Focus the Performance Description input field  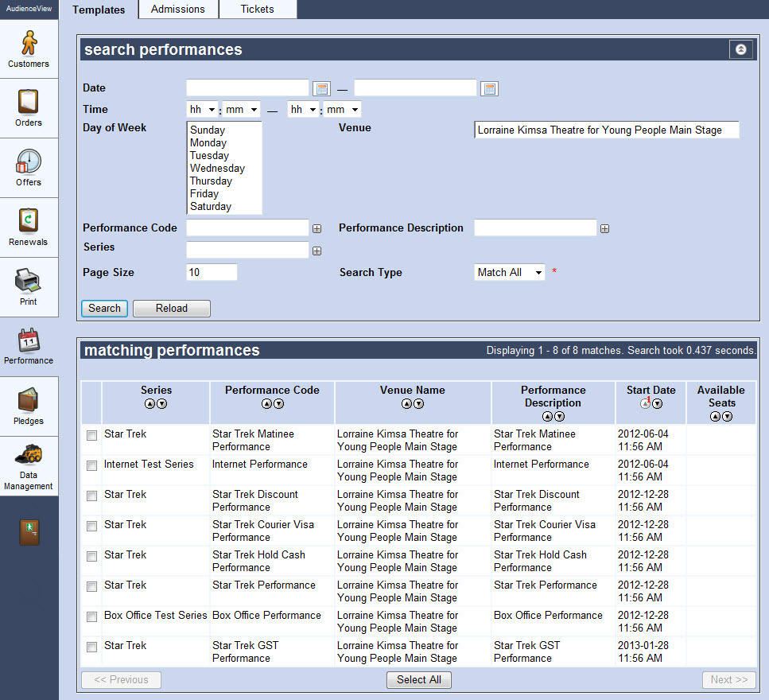(535, 227)
